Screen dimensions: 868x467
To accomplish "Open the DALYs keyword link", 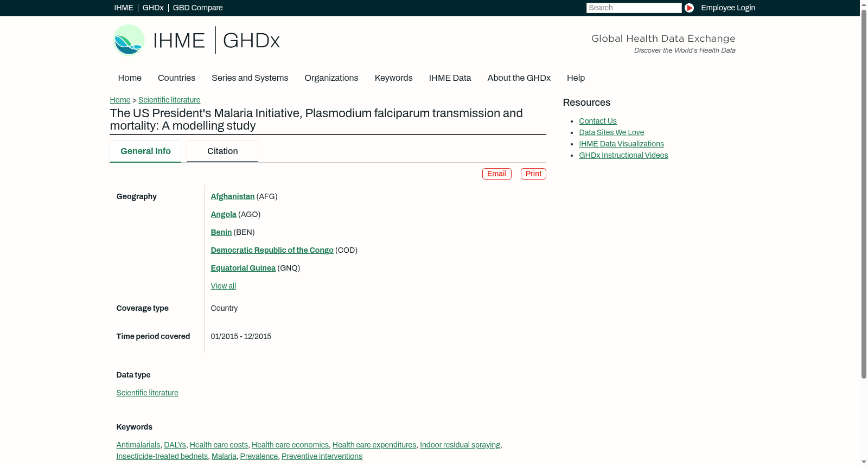I will 175,445.
